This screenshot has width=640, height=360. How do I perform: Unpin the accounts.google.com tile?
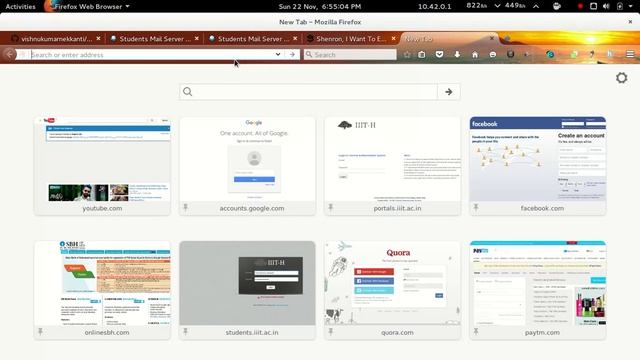[185, 208]
